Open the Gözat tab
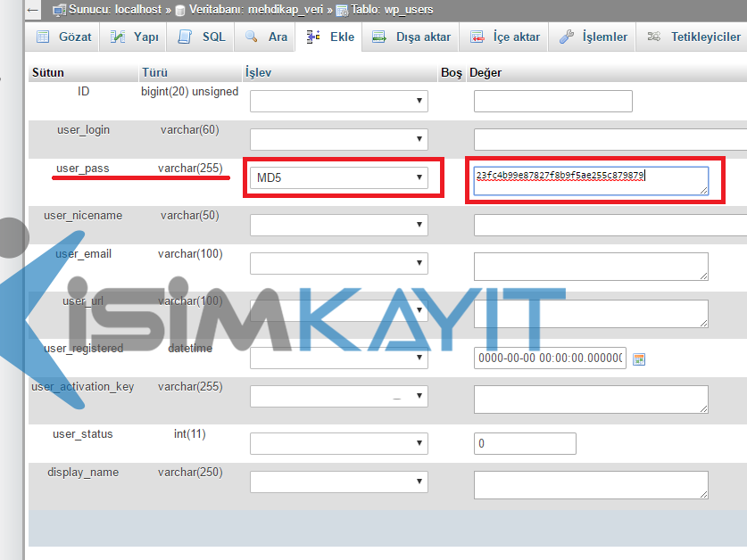Image resolution: width=747 pixels, height=560 pixels. (63, 37)
